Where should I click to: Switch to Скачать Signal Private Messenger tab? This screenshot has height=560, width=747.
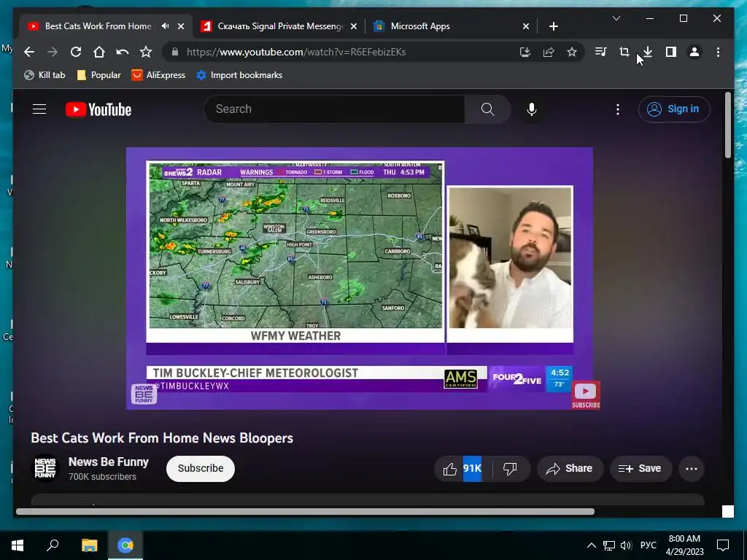pyautogui.click(x=279, y=26)
